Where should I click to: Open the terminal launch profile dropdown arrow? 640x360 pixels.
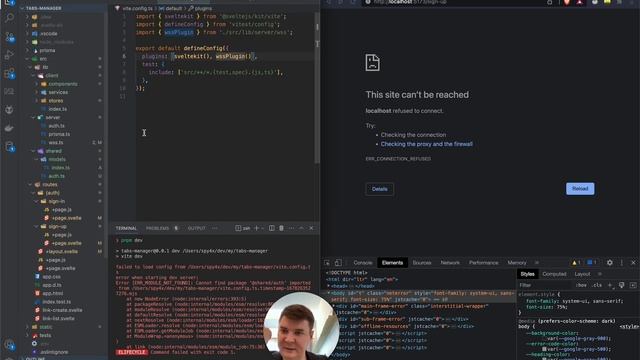click(x=262, y=228)
